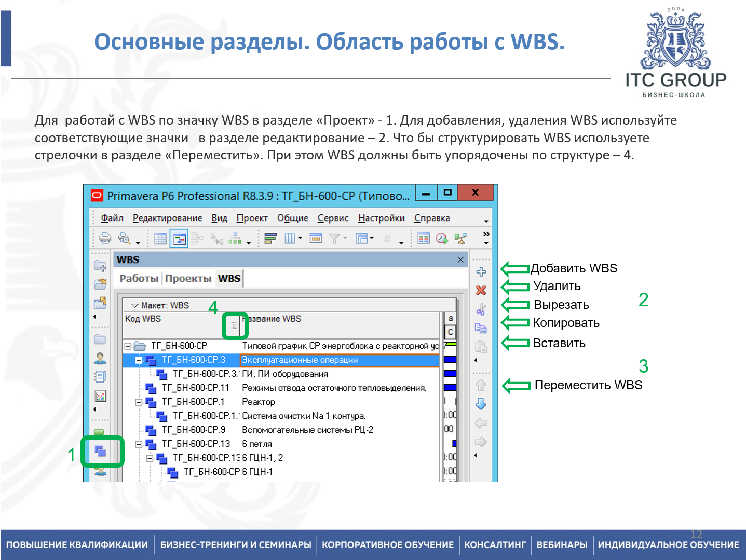Move the WBS up with the arrow

click(x=481, y=385)
